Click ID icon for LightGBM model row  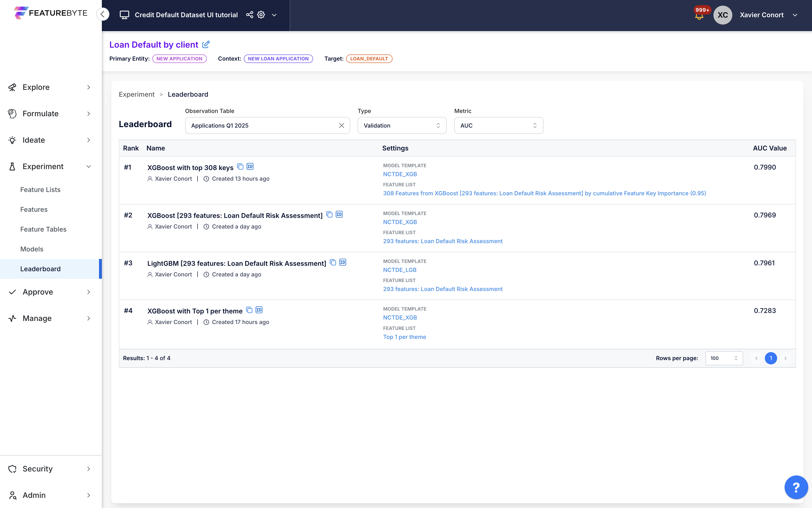click(343, 262)
